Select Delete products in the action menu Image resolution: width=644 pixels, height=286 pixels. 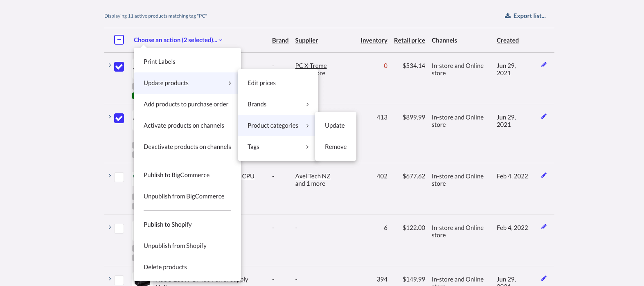(165, 267)
